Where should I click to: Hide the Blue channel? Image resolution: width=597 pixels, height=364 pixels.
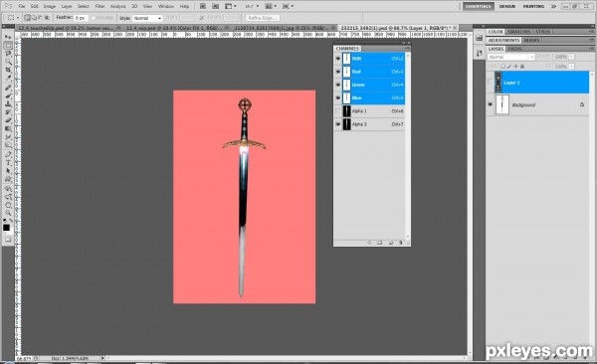click(337, 97)
